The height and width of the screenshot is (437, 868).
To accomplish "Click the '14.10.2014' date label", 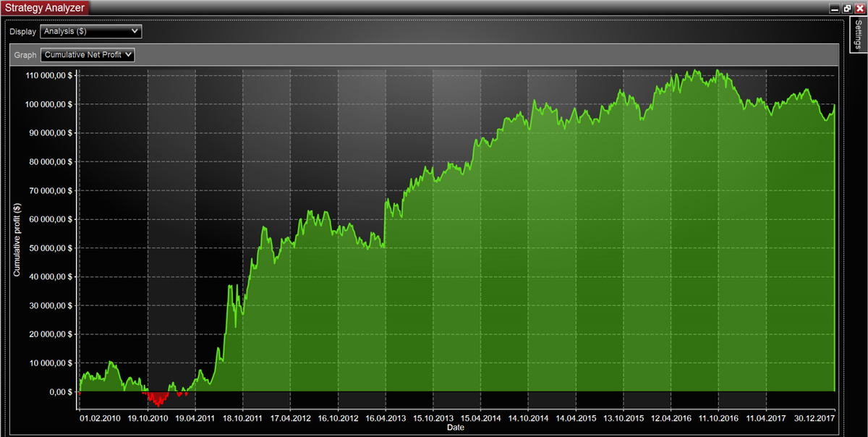I will tap(528, 418).
